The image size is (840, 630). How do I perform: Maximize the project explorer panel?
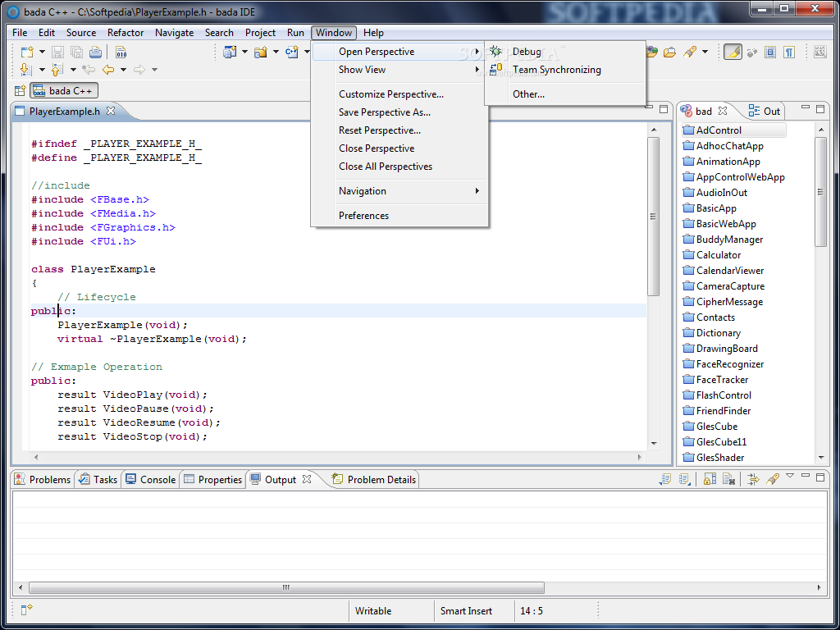click(x=820, y=109)
